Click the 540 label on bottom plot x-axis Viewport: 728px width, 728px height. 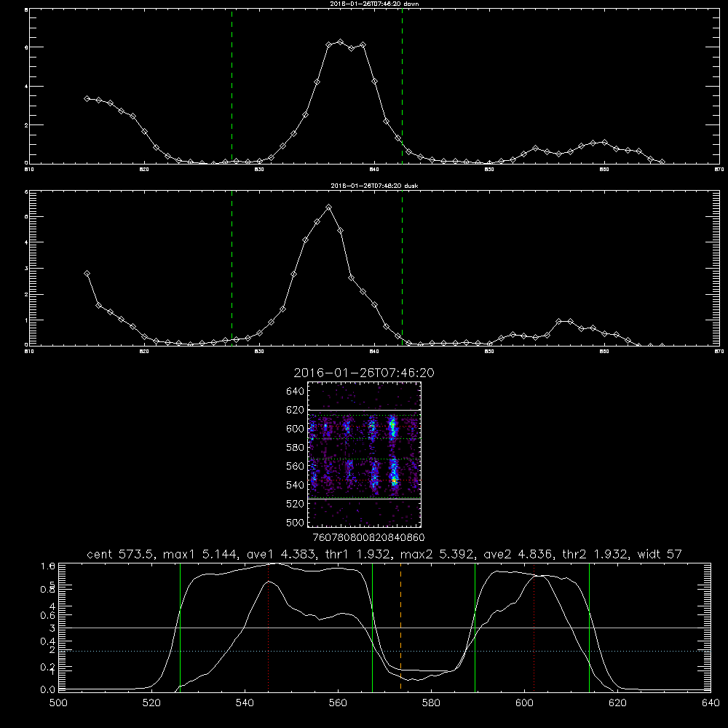click(x=245, y=703)
